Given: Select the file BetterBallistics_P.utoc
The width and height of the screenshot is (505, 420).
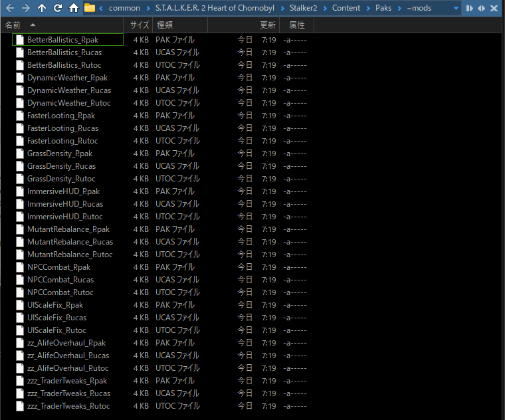Looking at the screenshot, I should (x=64, y=65).
